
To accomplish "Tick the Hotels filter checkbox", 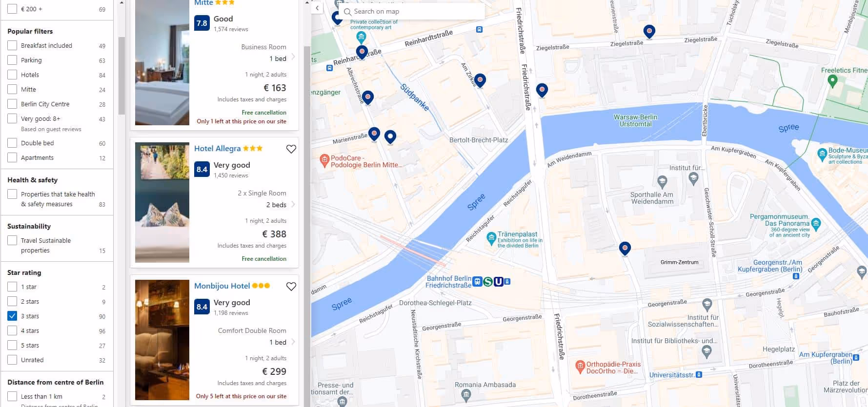I will click(12, 75).
